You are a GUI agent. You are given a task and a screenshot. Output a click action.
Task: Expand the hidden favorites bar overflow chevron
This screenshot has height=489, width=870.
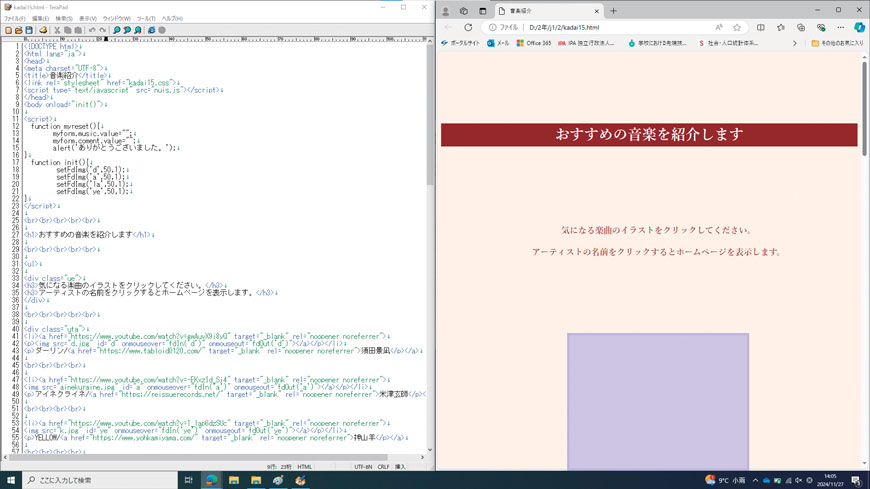795,44
